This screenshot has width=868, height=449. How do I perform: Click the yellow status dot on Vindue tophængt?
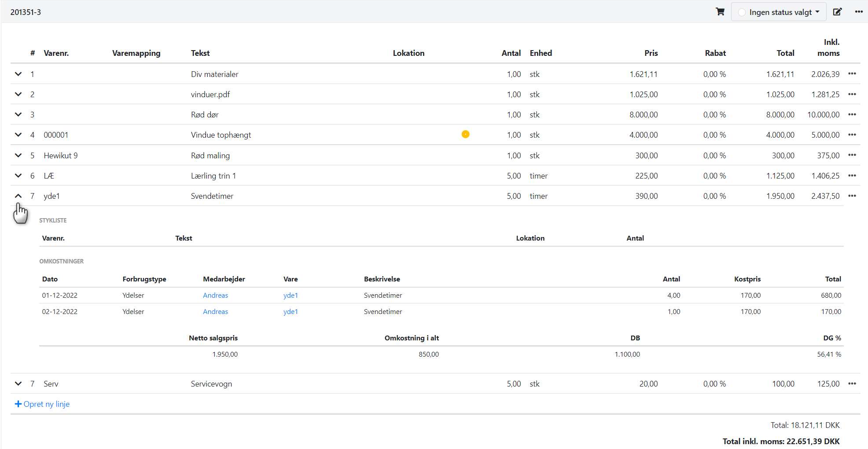465,135
